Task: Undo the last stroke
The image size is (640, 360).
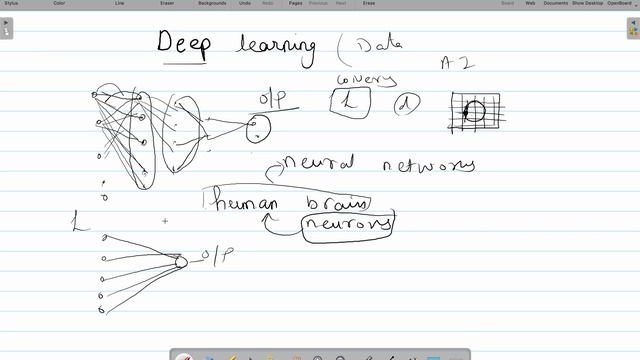Action: click(245, 3)
